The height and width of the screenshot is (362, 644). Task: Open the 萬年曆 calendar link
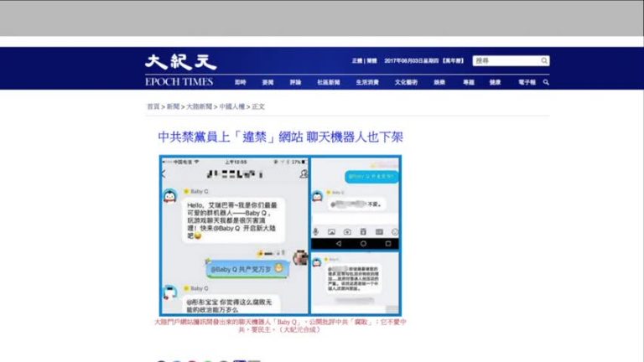click(453, 60)
